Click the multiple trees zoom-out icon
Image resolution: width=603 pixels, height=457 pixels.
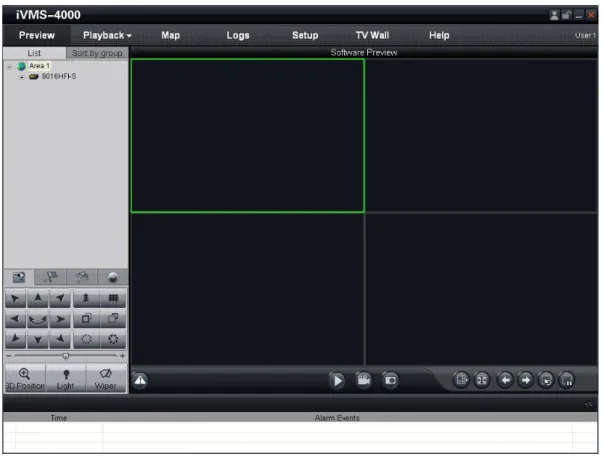pos(113,299)
